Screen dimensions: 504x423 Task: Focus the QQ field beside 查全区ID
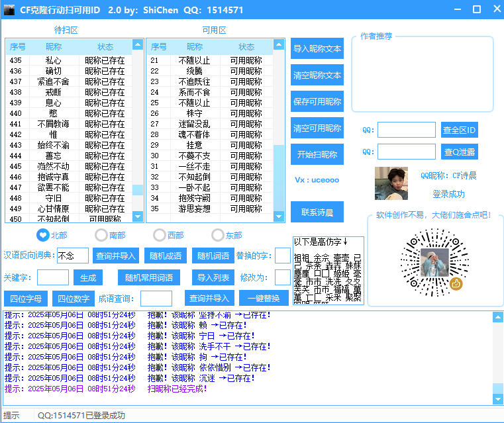[x=406, y=130]
